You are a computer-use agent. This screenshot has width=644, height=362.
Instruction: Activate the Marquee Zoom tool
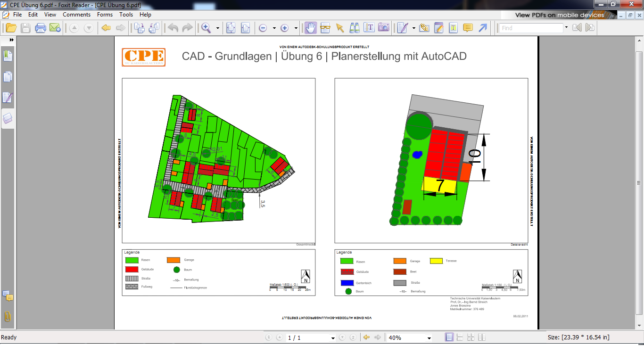point(206,27)
